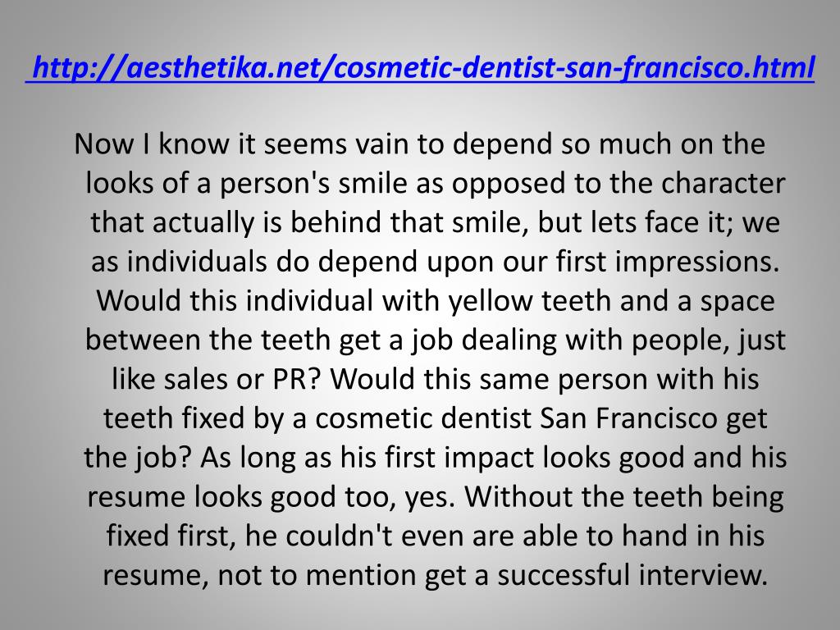Click "Francisco" in the black paragraph text
The width and height of the screenshot is (840, 630).
[656, 419]
